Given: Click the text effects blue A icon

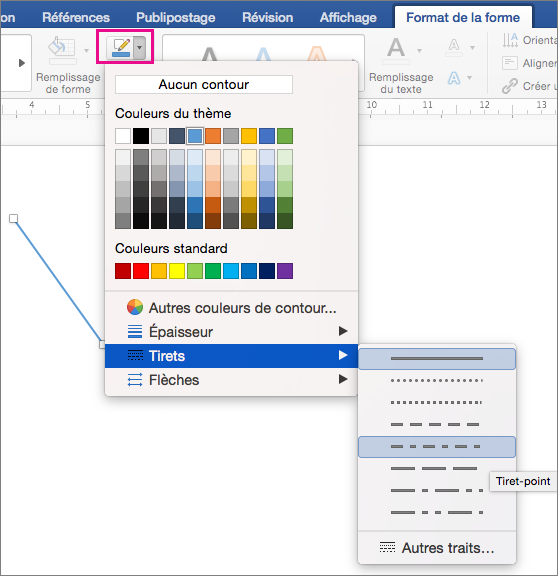Looking at the screenshot, I should (x=454, y=78).
